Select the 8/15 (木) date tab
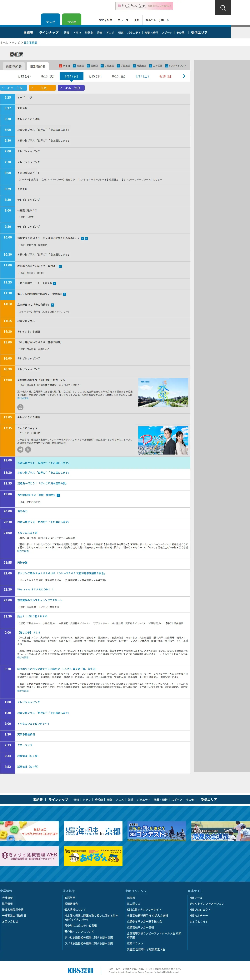 [95, 76]
